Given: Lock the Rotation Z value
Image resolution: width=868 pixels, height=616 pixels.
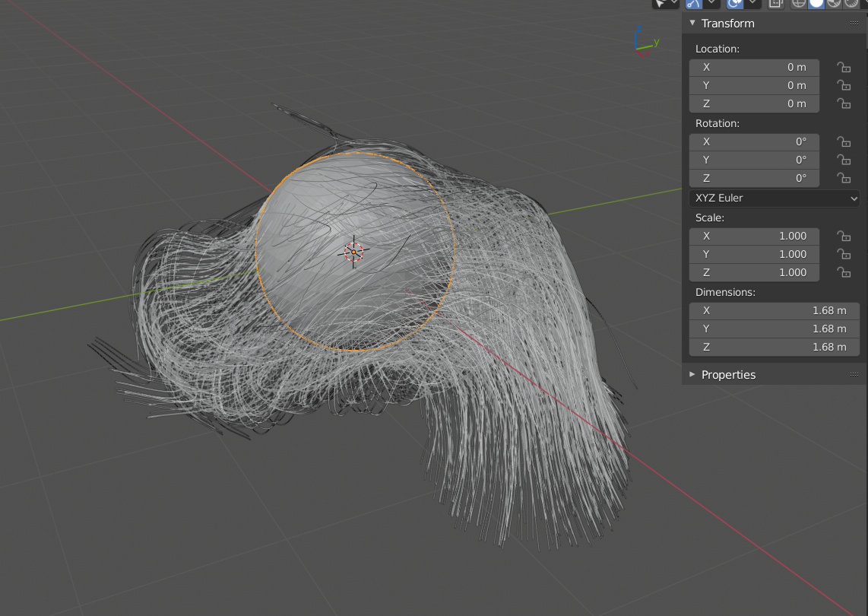Looking at the screenshot, I should 844,179.
